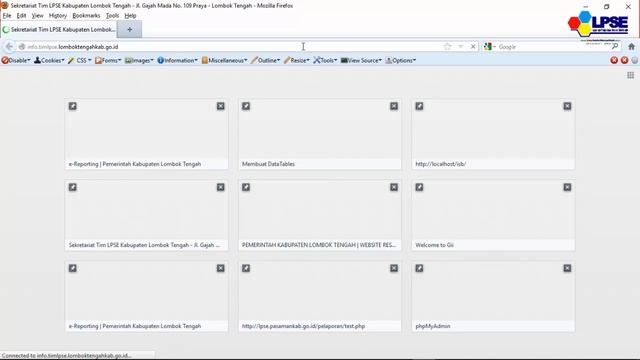The image size is (640, 360).
Task: Go back with the back arrow button
Action: [9, 47]
